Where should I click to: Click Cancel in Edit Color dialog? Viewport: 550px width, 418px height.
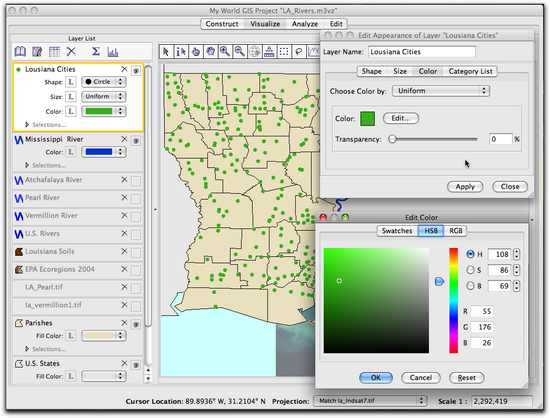tap(421, 378)
